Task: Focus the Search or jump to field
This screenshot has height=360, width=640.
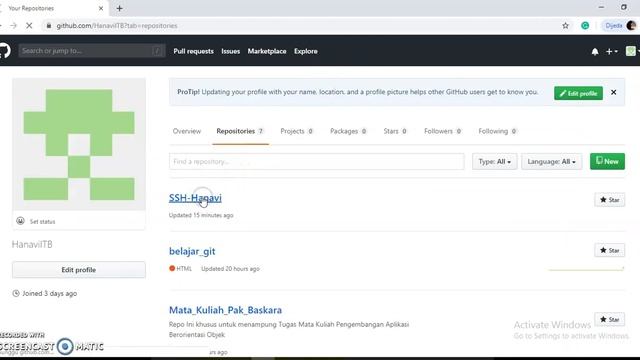Action: pyautogui.click(x=92, y=51)
